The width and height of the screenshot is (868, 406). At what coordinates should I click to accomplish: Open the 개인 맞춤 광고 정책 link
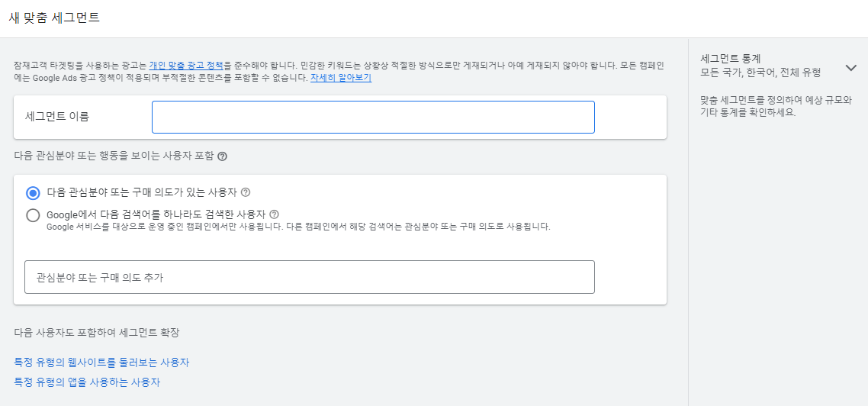coord(187,65)
